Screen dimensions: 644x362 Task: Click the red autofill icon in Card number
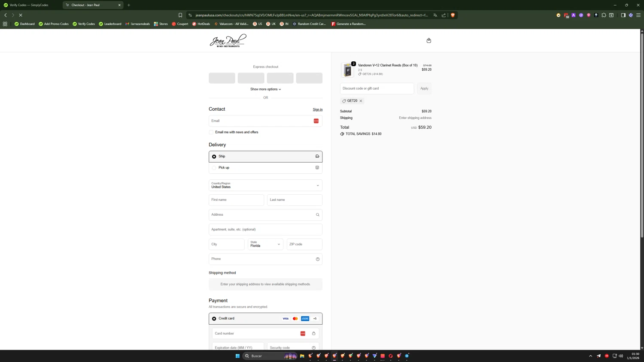tap(303, 334)
